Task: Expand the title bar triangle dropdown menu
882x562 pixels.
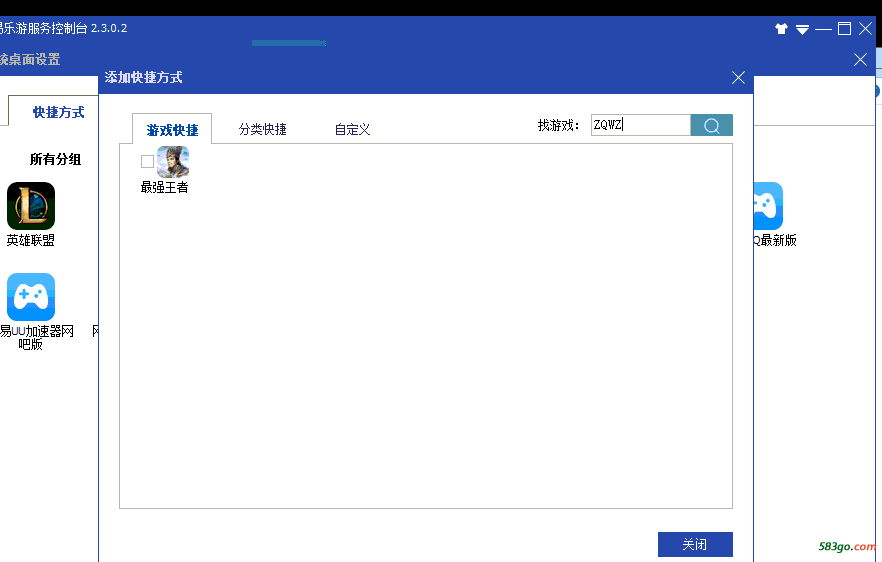Action: (x=802, y=29)
